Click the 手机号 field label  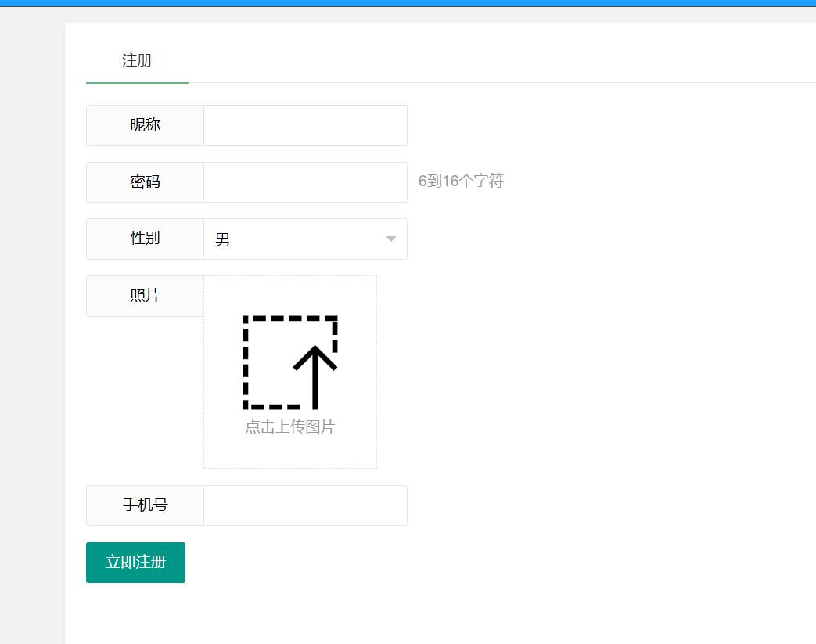click(x=145, y=505)
